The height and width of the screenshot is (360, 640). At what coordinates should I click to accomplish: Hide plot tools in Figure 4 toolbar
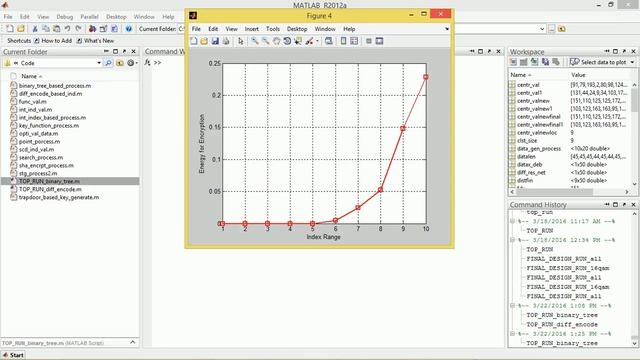coord(369,41)
